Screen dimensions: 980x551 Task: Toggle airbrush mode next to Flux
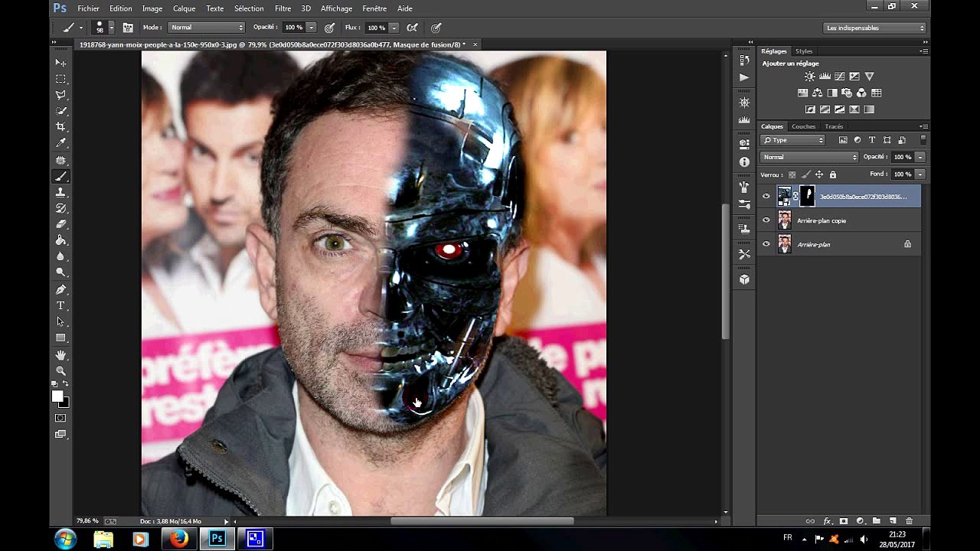click(412, 28)
